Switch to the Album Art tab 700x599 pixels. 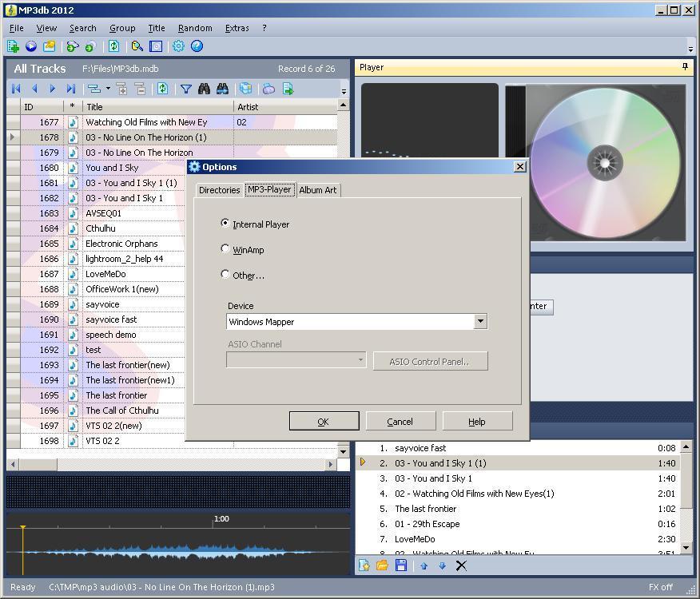(318, 190)
